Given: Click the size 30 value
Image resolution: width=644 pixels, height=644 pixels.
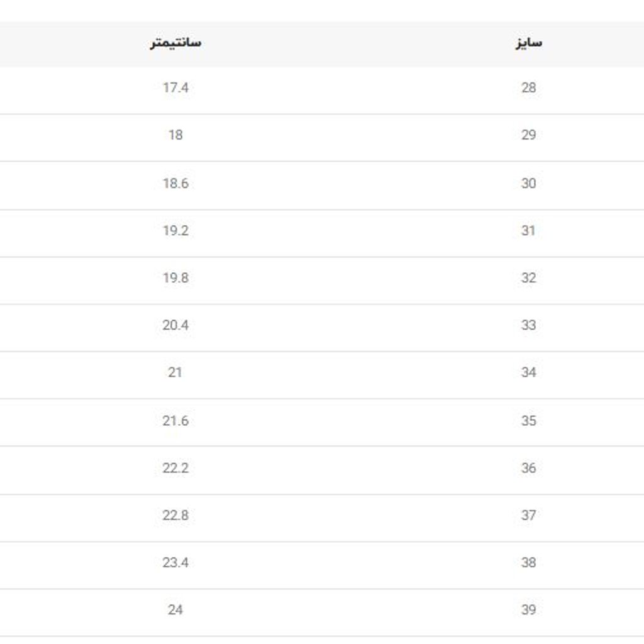Looking at the screenshot, I should [528, 184].
